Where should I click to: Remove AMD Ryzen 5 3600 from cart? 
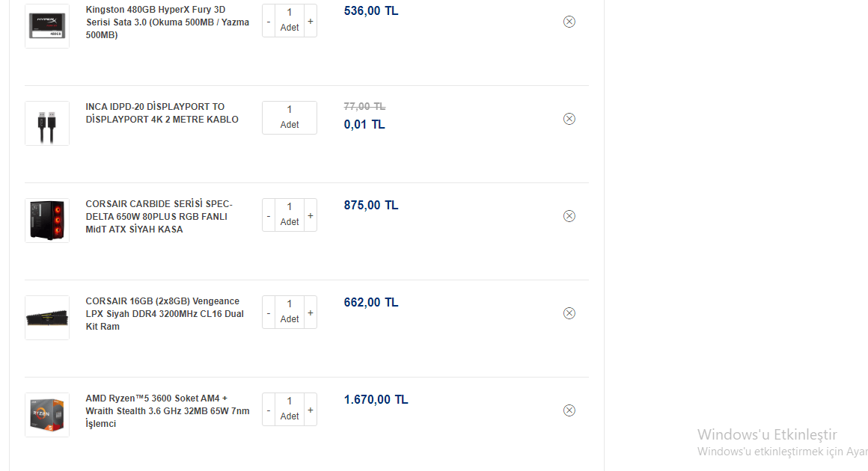point(569,410)
